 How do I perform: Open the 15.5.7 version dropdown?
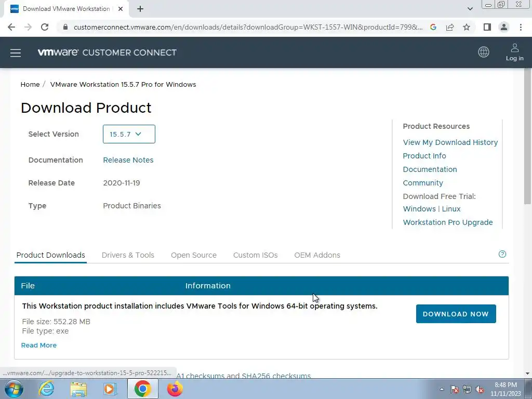[129, 134]
